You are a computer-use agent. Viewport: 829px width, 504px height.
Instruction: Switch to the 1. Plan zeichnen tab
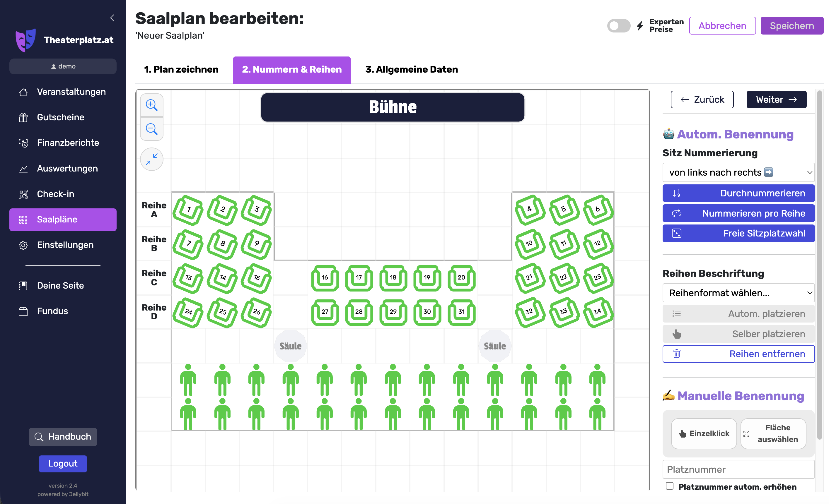[x=181, y=70]
